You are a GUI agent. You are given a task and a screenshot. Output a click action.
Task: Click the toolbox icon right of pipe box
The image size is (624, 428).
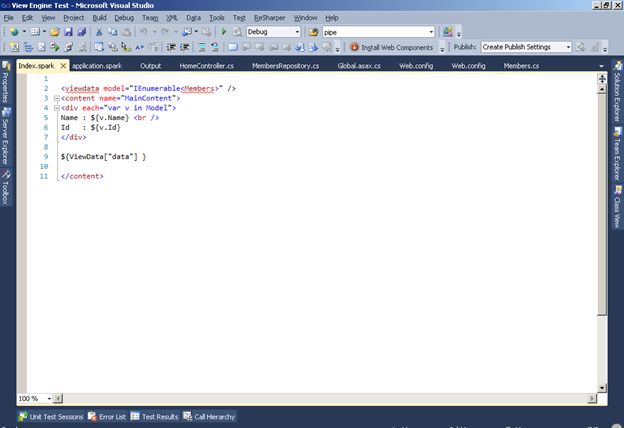(x=448, y=32)
